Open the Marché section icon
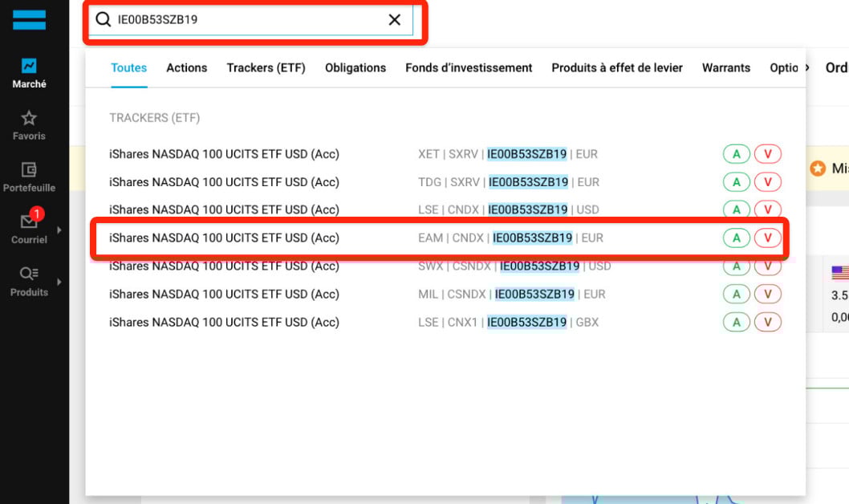 [29, 66]
